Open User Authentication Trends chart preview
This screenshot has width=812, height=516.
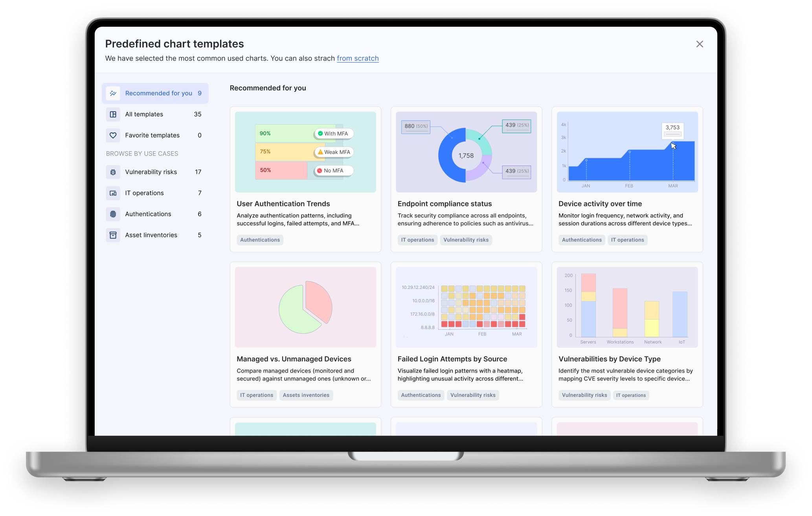point(305,152)
